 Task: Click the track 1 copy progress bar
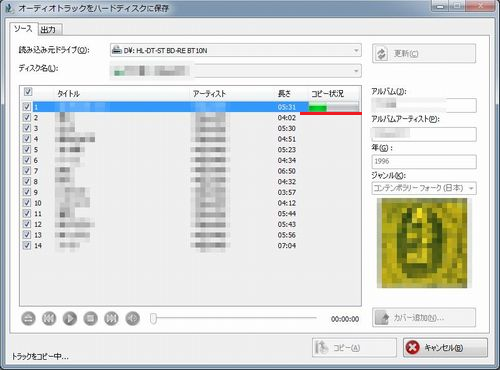tap(334, 107)
